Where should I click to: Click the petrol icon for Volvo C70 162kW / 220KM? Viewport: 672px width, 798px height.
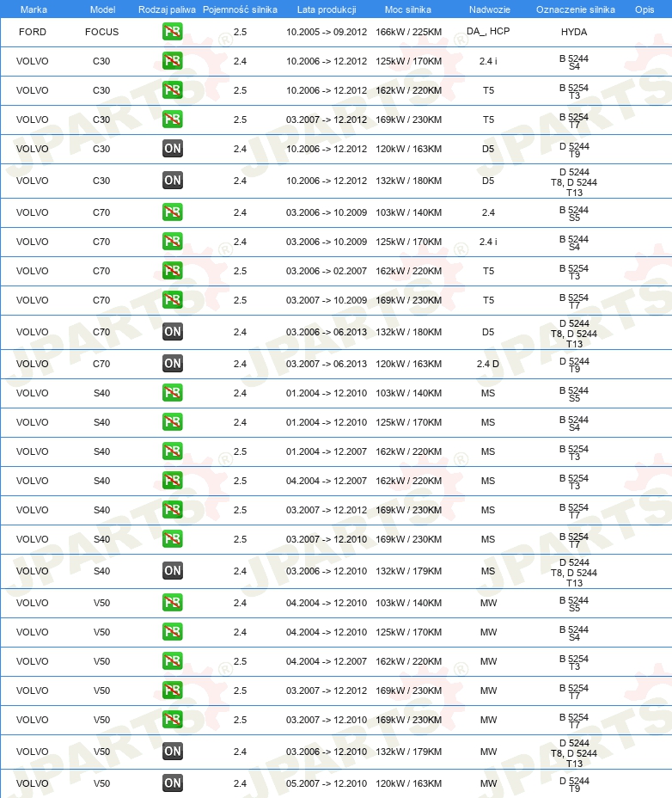click(173, 271)
